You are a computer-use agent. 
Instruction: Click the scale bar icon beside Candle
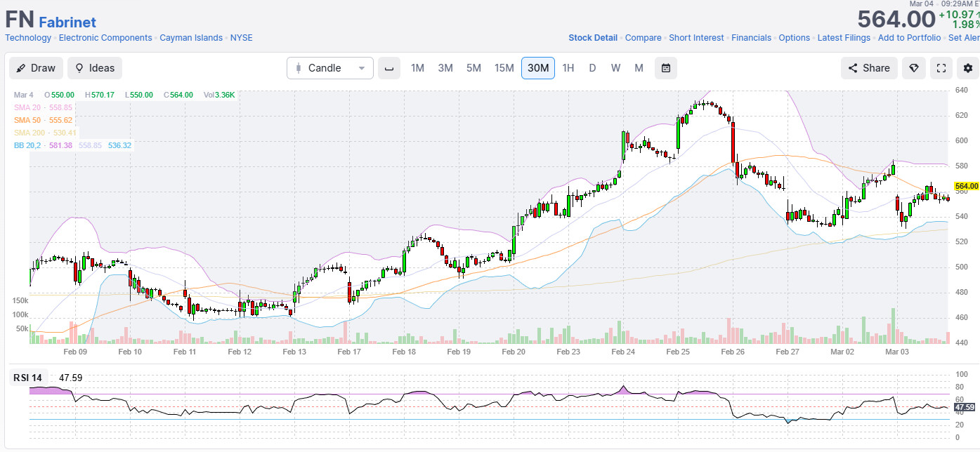coord(389,68)
